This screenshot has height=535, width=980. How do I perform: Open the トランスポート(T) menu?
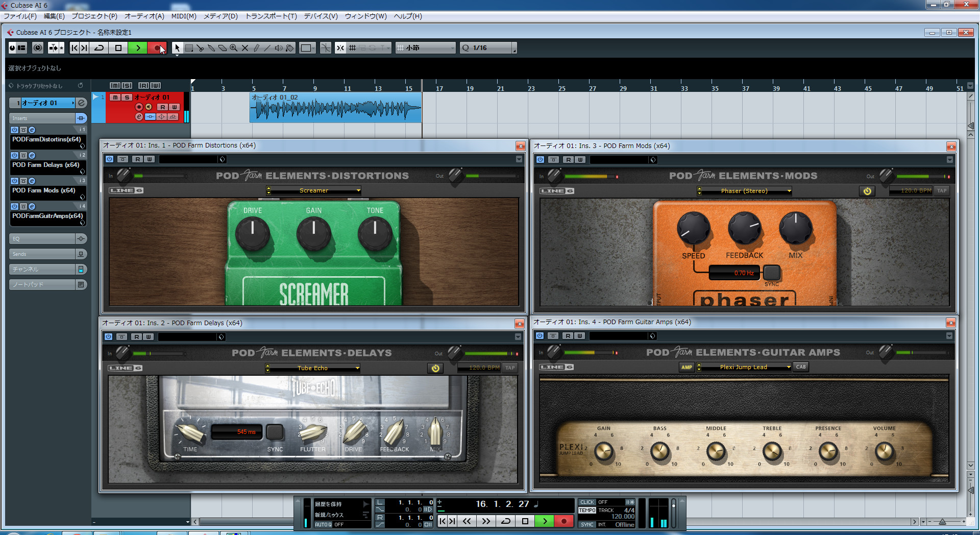271,16
